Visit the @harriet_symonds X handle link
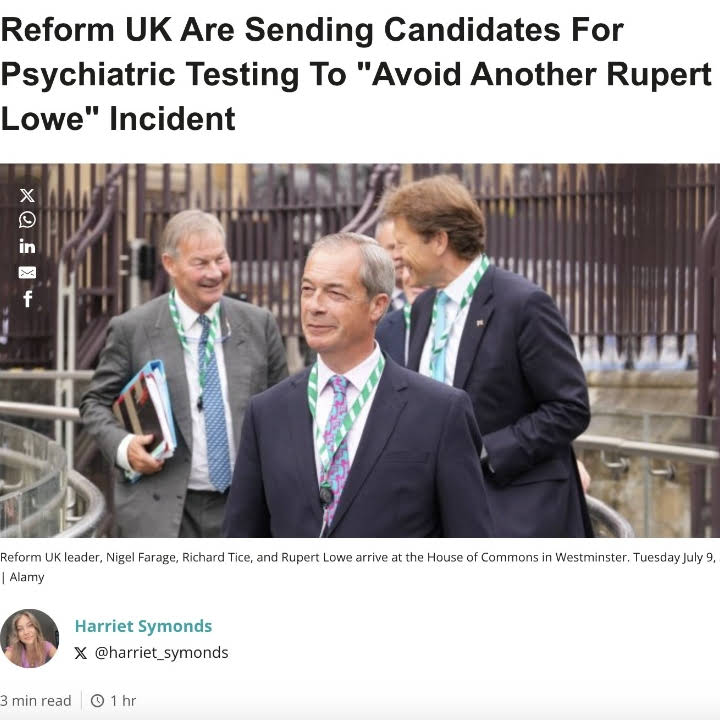Viewport: 720px width, 720px height. (x=161, y=653)
